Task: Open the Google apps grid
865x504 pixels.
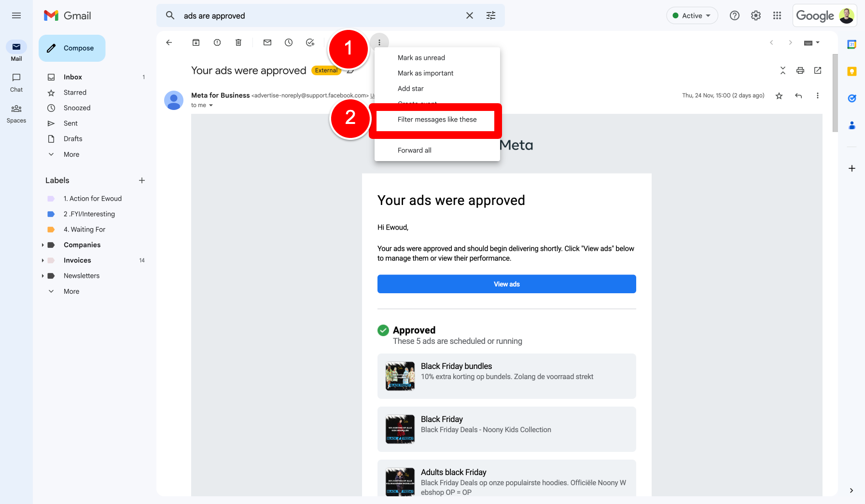Action: 777,15
